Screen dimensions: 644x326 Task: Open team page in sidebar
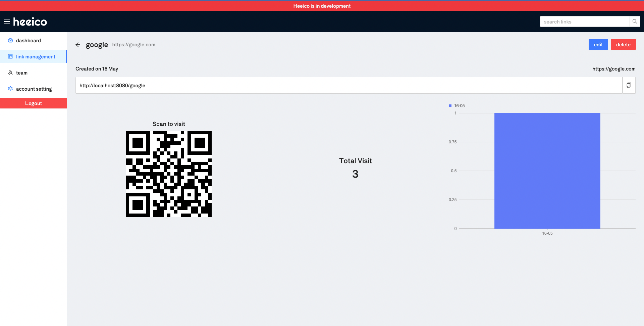tap(33, 73)
